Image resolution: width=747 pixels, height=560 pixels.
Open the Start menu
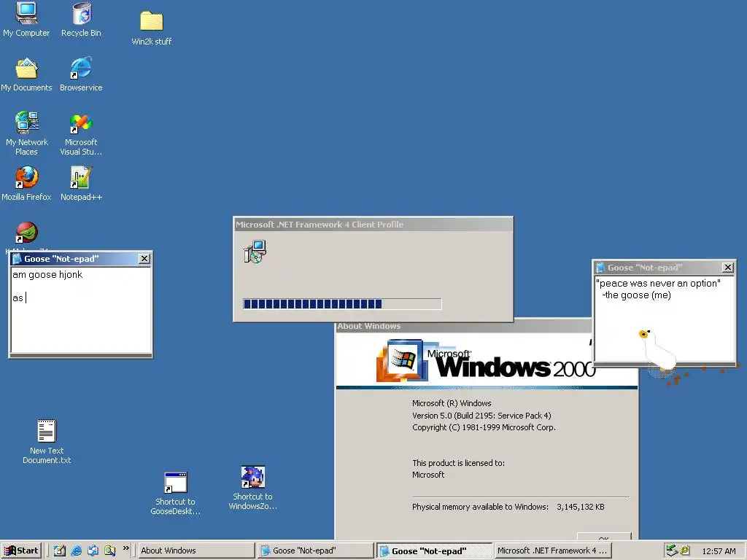coord(21,551)
